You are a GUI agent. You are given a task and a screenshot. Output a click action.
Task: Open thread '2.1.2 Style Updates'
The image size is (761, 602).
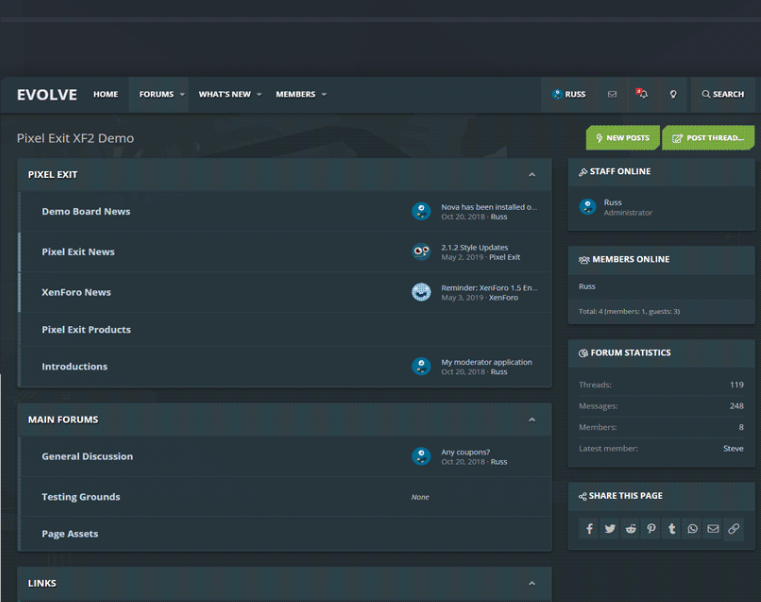coord(475,248)
